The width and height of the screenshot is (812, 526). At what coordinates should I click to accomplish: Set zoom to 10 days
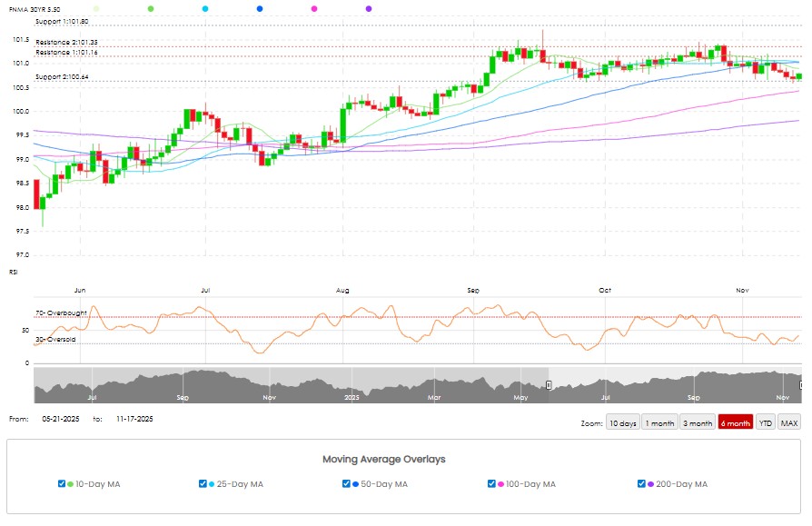point(623,423)
